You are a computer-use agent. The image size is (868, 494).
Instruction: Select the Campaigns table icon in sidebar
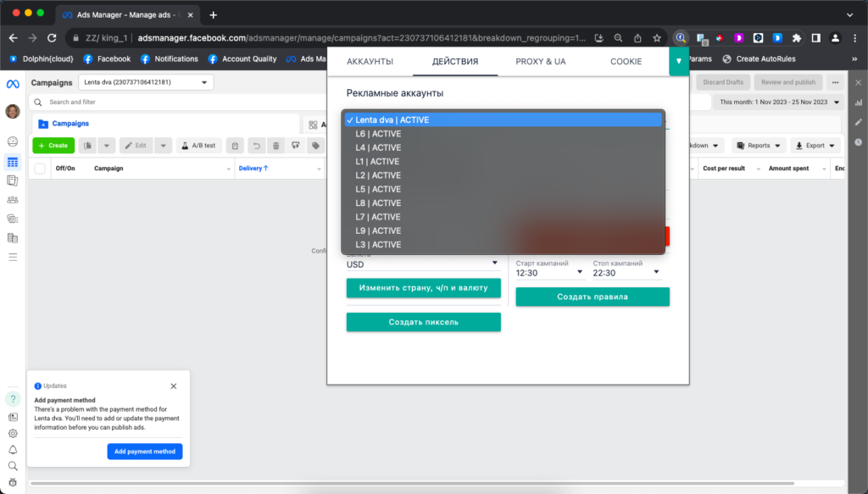(x=13, y=162)
